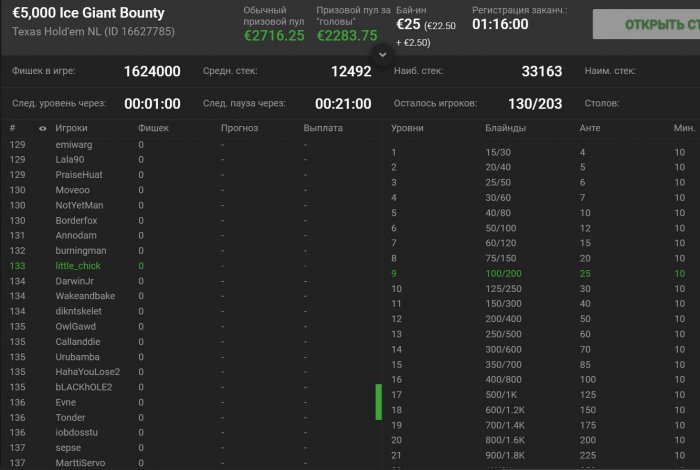The image size is (700, 470).
Task: Select player Borderfox row
Action: (x=192, y=220)
